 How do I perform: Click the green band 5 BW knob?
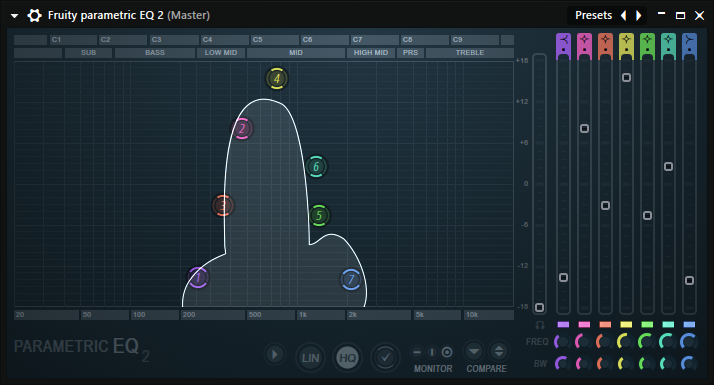(x=646, y=363)
